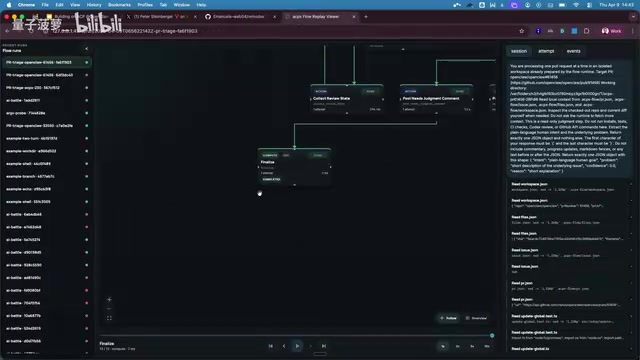
Task: Open a new browser tab
Action: point(366,17)
